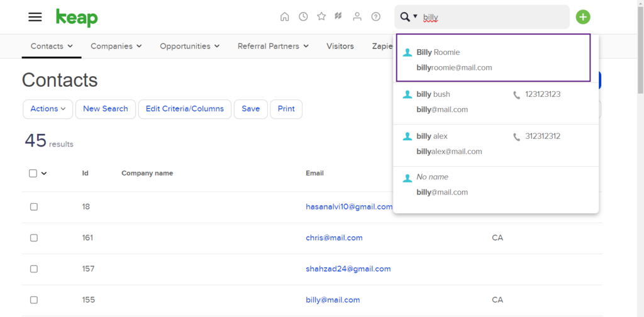The width and height of the screenshot is (644, 317).
Task: Tick the select-all checkbox in table header
Action: [x=33, y=174]
